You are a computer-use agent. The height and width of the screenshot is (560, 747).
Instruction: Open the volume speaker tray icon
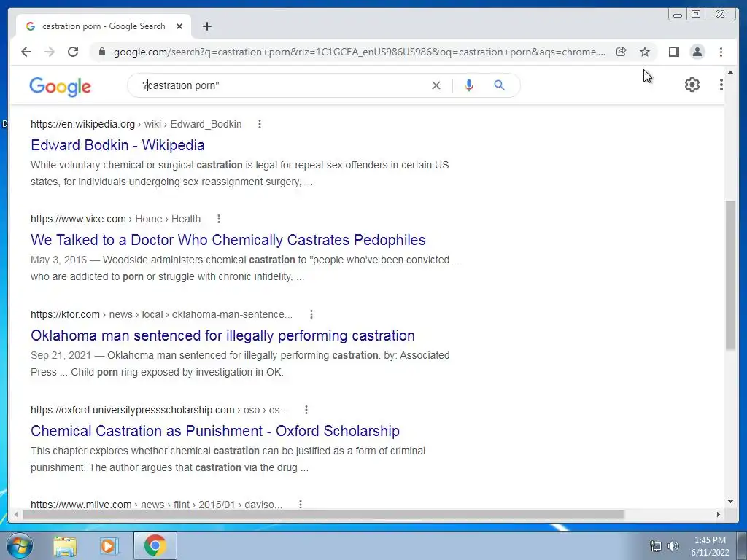click(x=673, y=546)
